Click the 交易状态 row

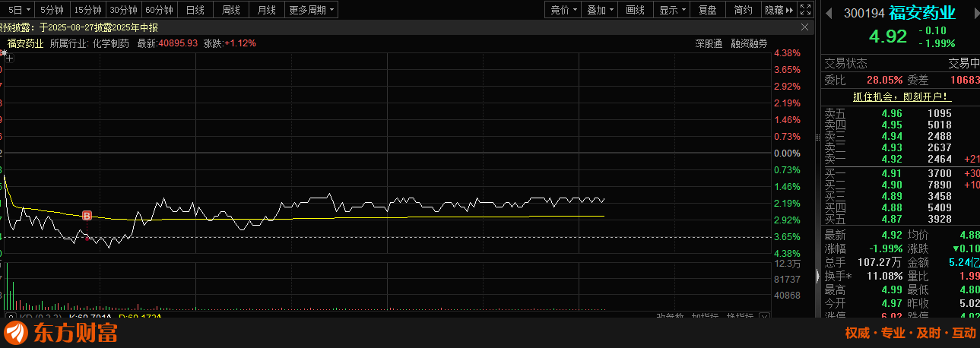902,64
